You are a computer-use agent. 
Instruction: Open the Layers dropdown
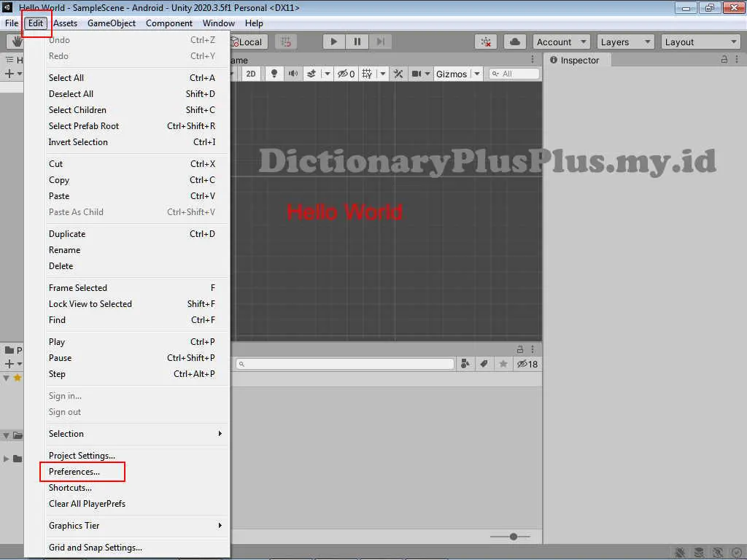click(x=625, y=42)
